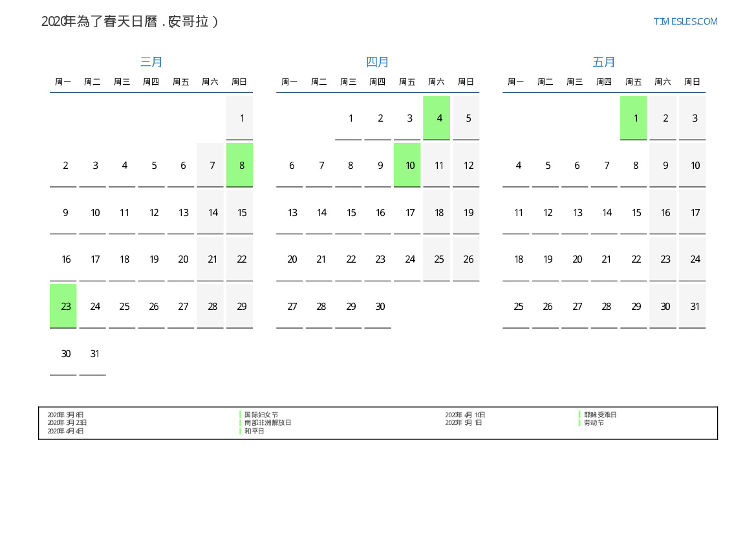
Task: Select highlighted April 10 Good Friday cell
Action: pyautogui.click(x=407, y=165)
